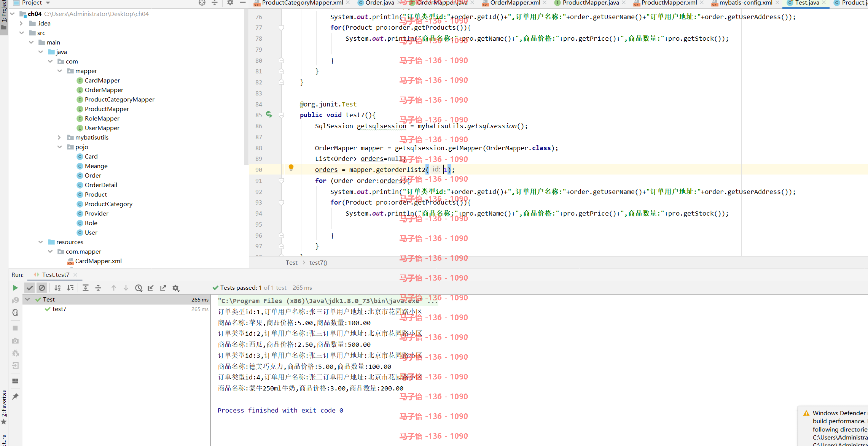
Task: Toggle the show passed tests checkmark button
Action: point(29,288)
